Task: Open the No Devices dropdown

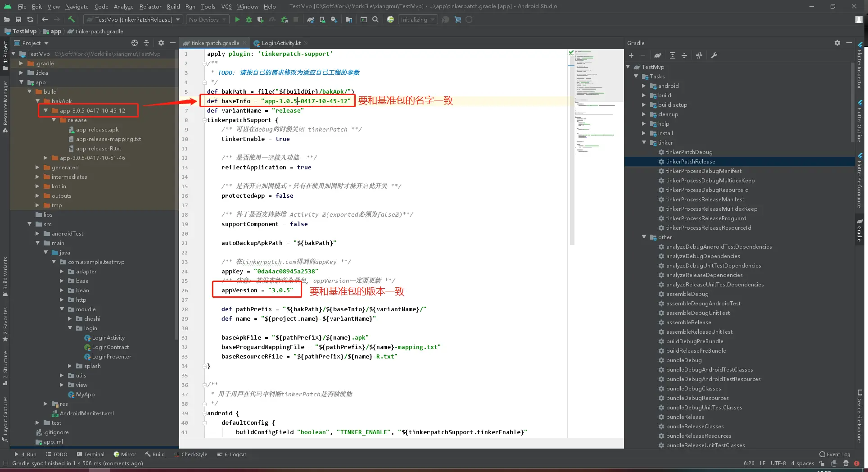Action: [208, 19]
